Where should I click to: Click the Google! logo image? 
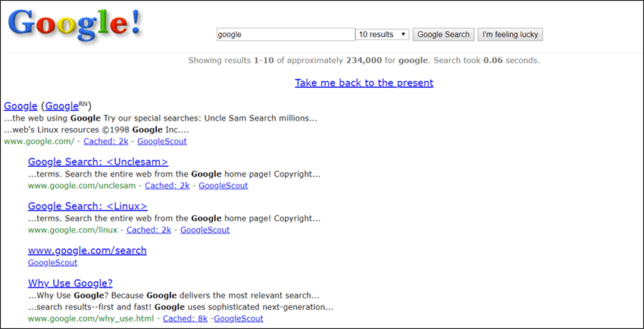75,25
